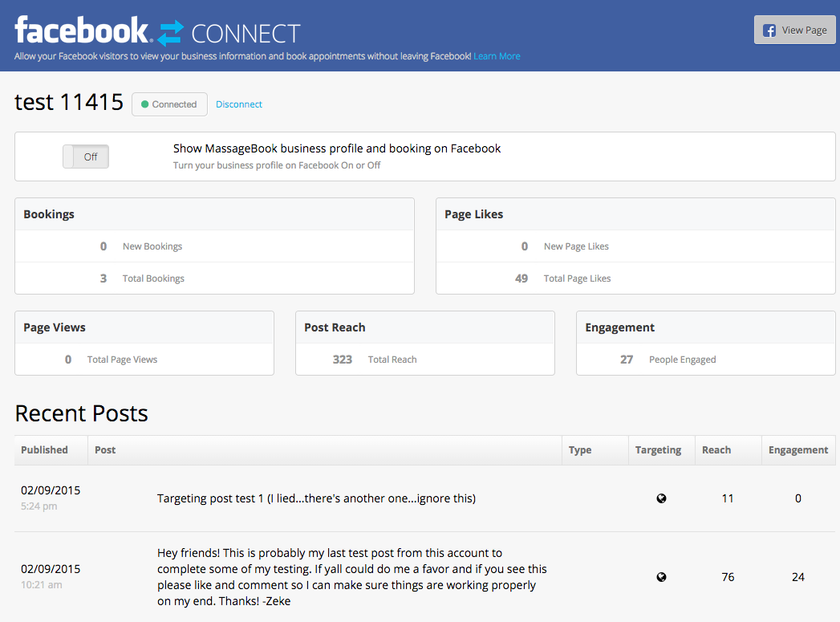Click the Page Views panel heading
This screenshot has width=840, height=622.
[x=54, y=327]
